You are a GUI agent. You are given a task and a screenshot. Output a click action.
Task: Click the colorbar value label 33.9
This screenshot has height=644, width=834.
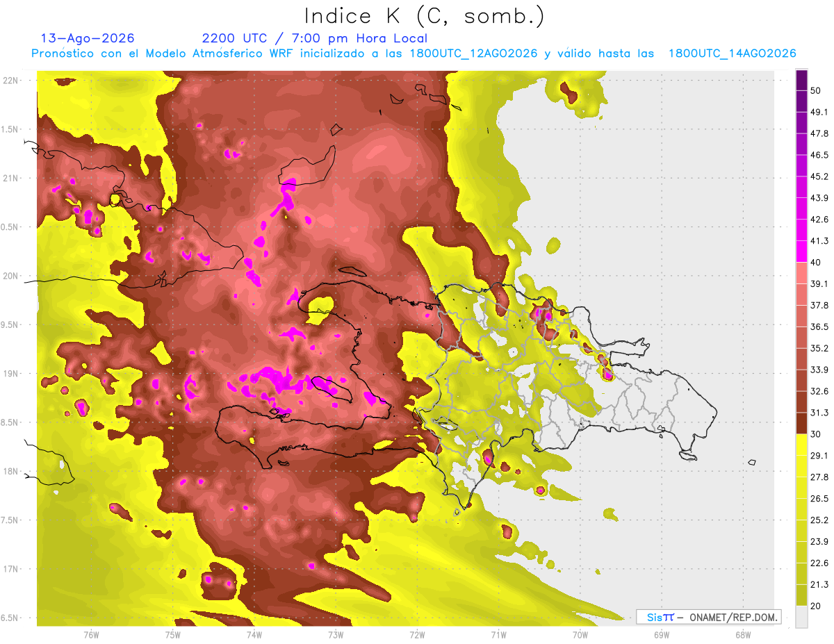[x=819, y=370]
